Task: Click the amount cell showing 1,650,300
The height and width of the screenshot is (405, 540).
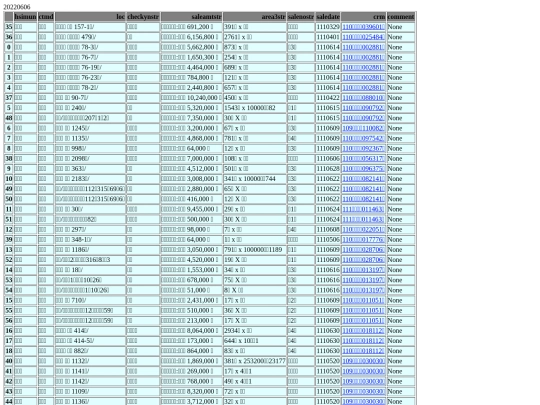Action: (191, 57)
